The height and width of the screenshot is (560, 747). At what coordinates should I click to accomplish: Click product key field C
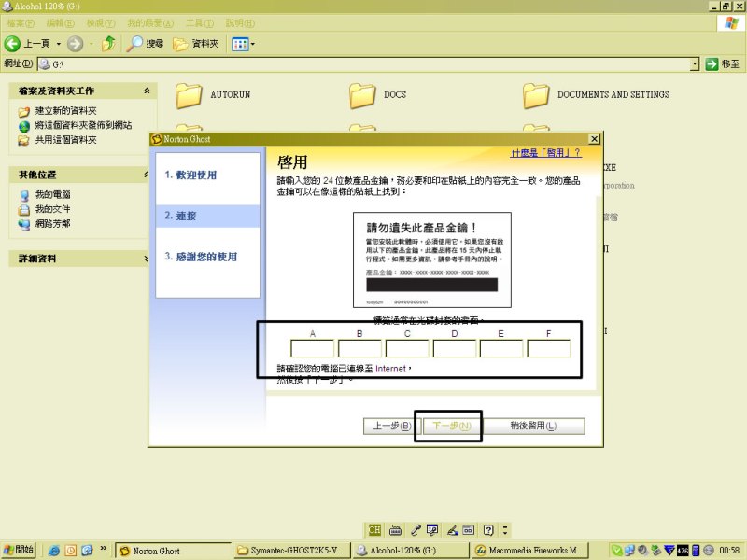tap(407, 348)
